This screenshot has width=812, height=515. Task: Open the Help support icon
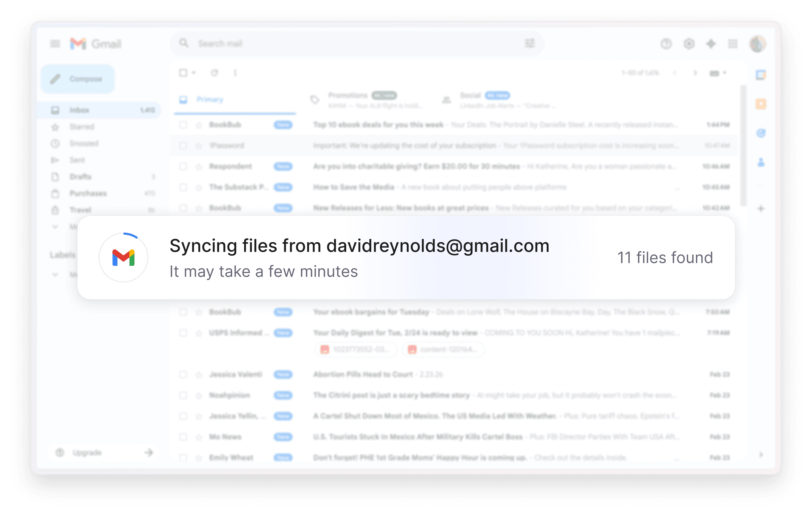pos(666,44)
